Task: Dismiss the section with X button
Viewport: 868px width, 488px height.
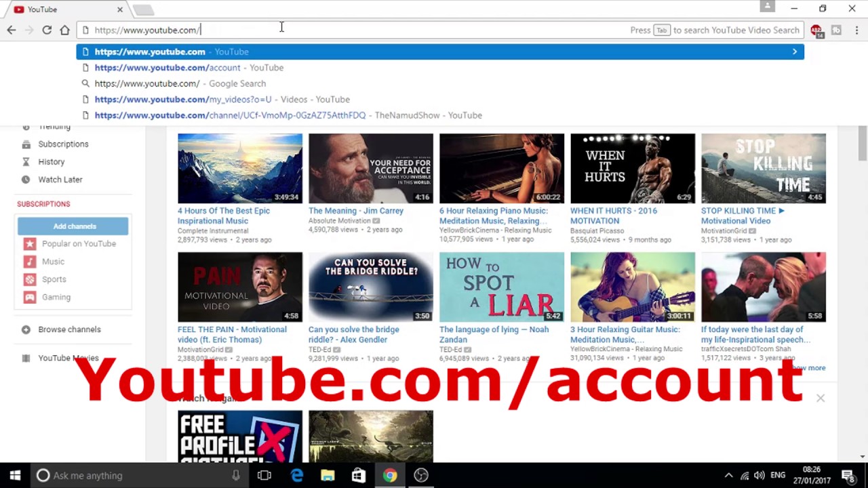Action: [x=821, y=398]
